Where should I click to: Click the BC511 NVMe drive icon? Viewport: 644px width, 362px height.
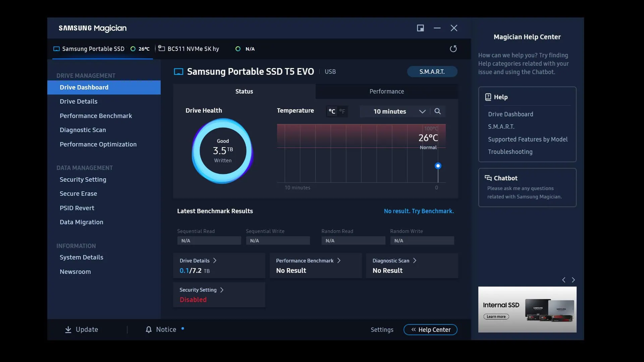click(x=161, y=48)
